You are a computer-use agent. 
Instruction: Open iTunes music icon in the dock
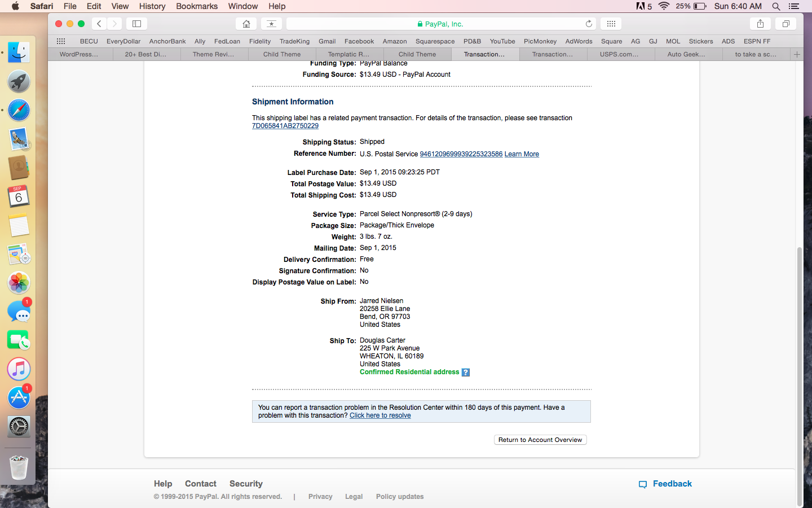(19, 369)
